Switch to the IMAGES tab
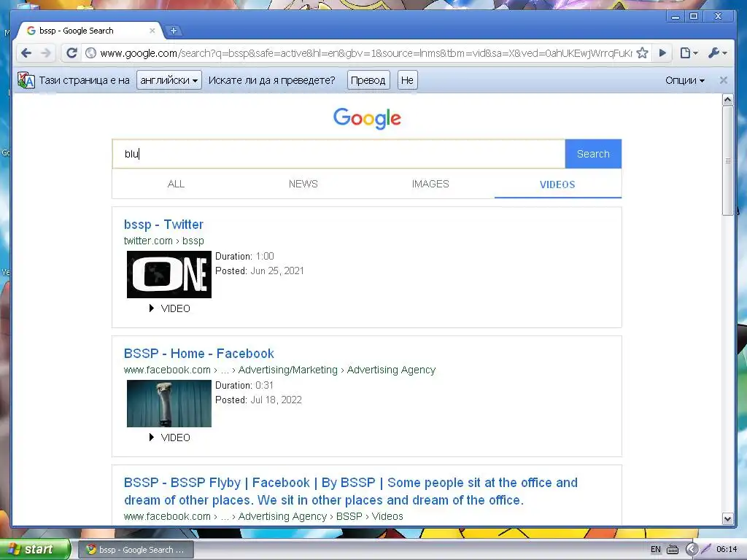Screen dimensions: 747x560 430,184
